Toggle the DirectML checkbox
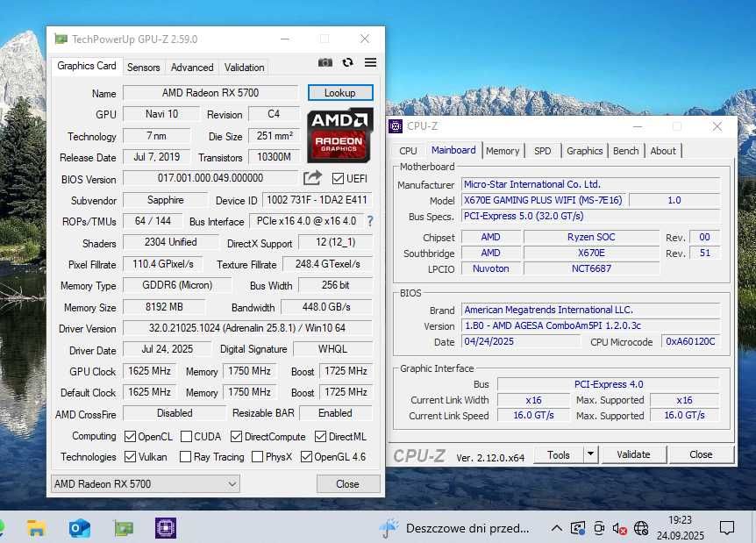 [321, 437]
